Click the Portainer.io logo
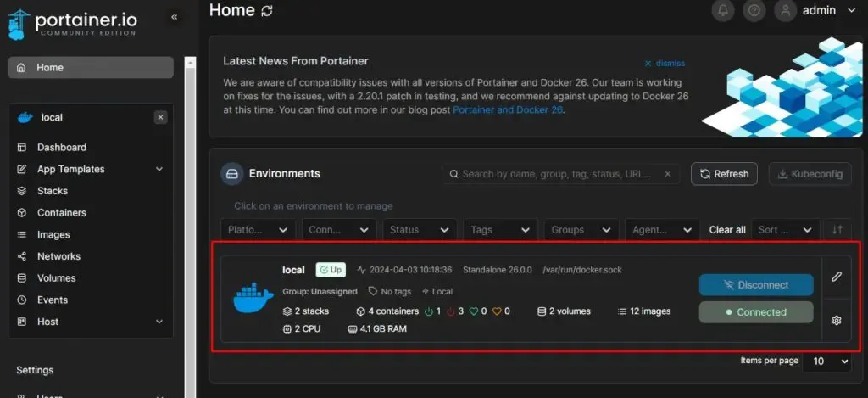 [x=72, y=24]
